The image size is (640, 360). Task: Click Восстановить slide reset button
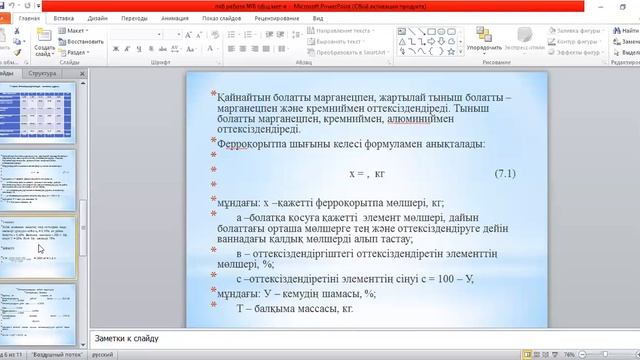point(81,42)
